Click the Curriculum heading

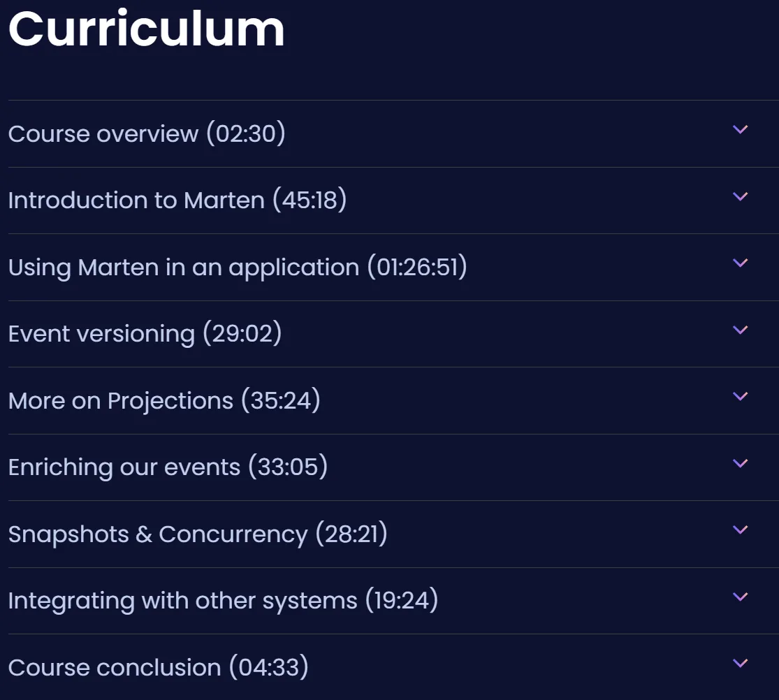[147, 29]
